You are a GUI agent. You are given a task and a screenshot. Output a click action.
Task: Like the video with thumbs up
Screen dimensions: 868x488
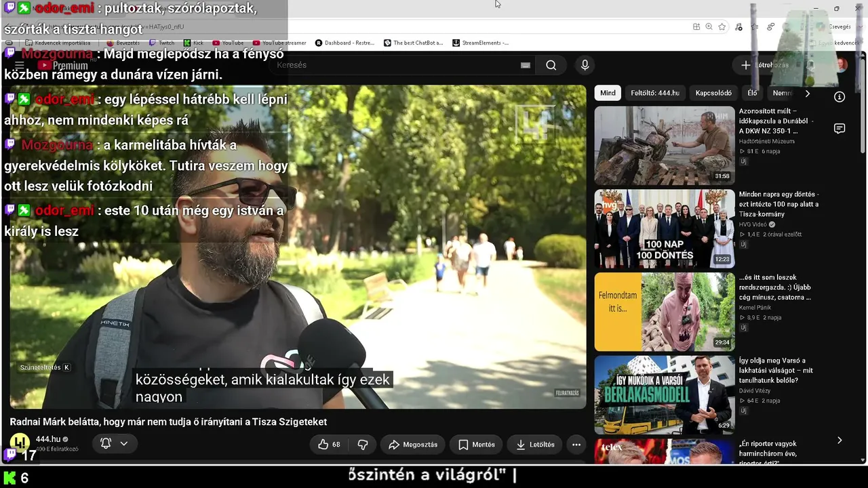[x=329, y=445]
